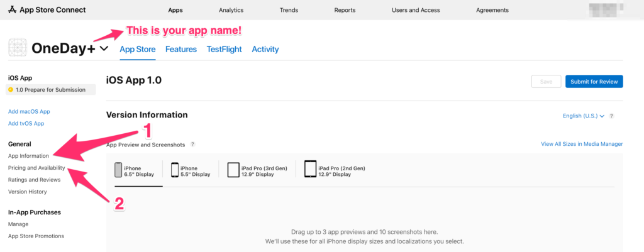Click the OneDay+ app name heading
The height and width of the screenshot is (252, 644).
[x=64, y=49]
